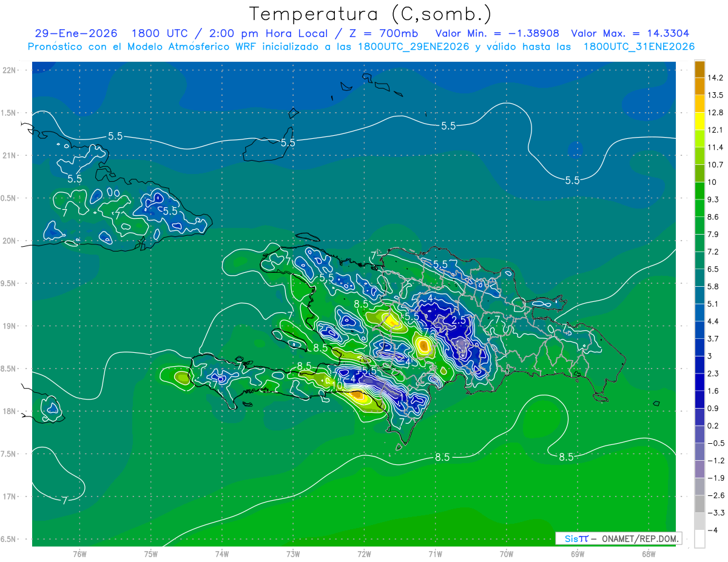The width and height of the screenshot is (728, 562).
Task: Click the '21N' latitude axis label
Action: point(10,155)
